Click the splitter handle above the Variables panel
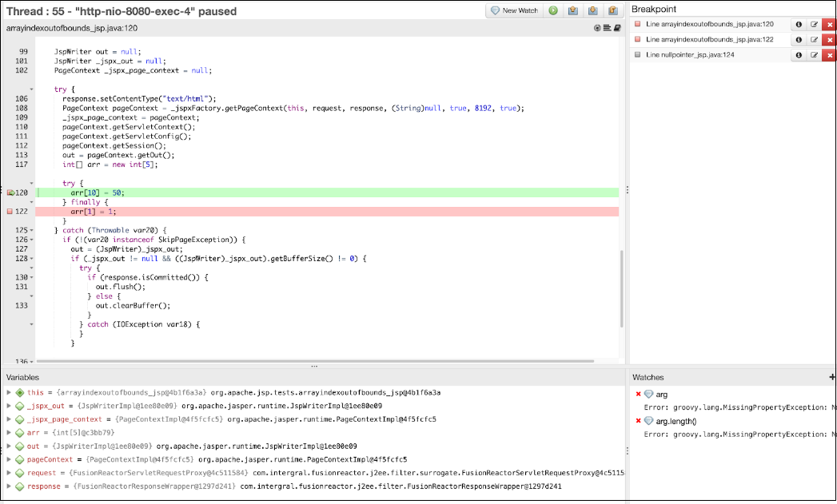The height and width of the screenshot is (504, 837). (314, 367)
